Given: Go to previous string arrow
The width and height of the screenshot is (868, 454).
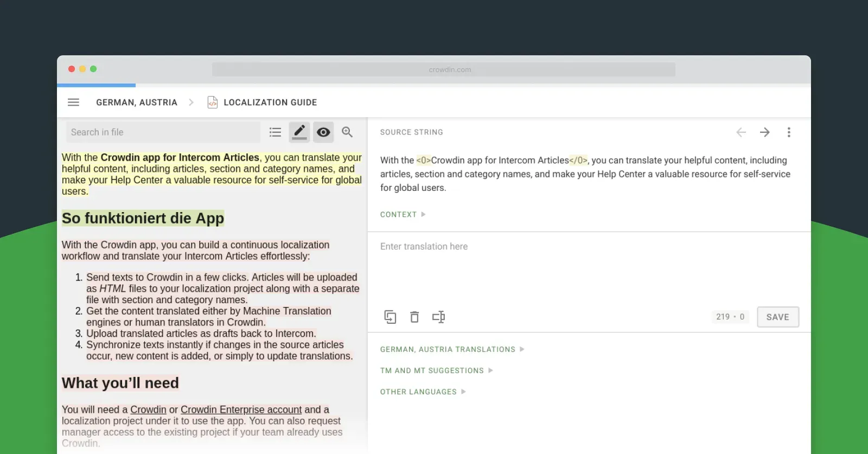Looking at the screenshot, I should point(741,132).
